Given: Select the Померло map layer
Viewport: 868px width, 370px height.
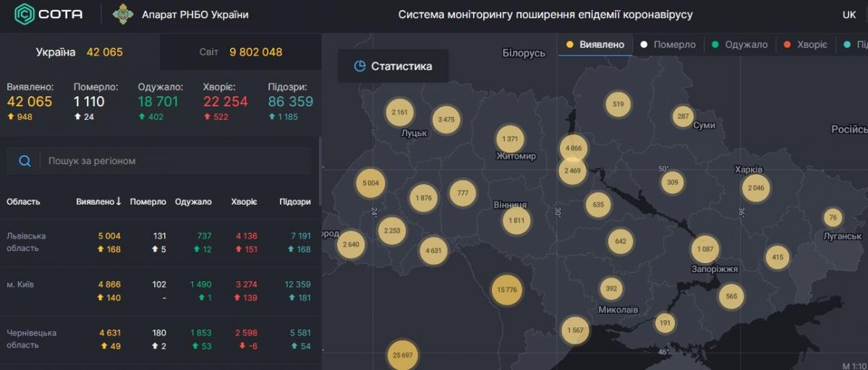Looking at the screenshot, I should tap(668, 45).
